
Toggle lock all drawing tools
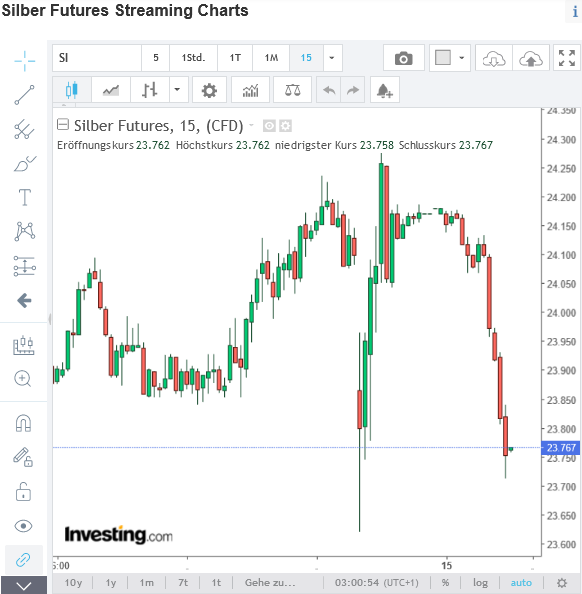(x=23, y=492)
